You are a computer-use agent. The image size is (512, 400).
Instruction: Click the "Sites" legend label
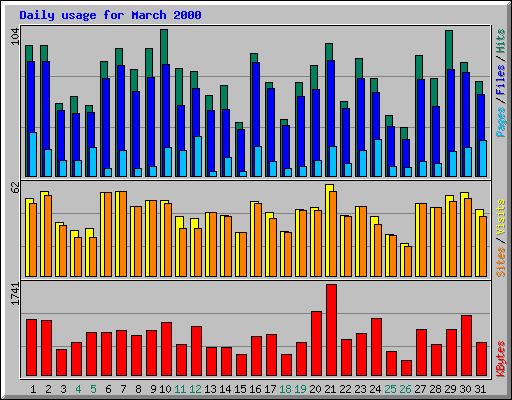501,262
